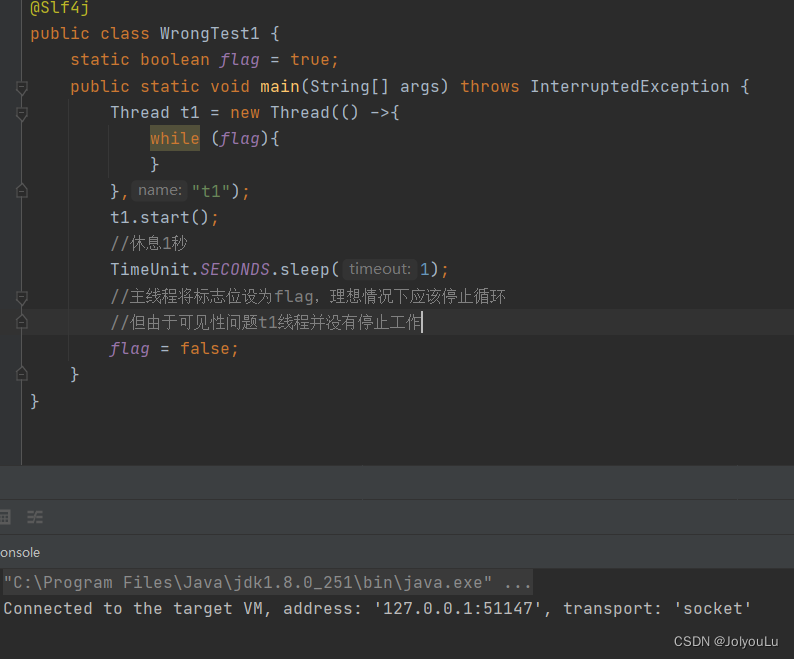
Task: Click String[] args parameter in main
Action: click(374, 86)
